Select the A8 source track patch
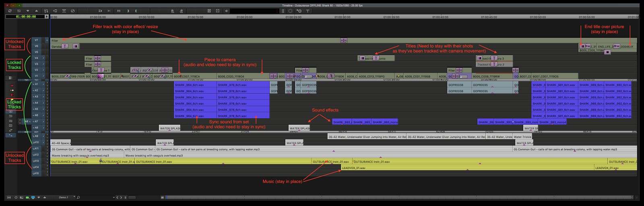 click(x=27, y=122)
